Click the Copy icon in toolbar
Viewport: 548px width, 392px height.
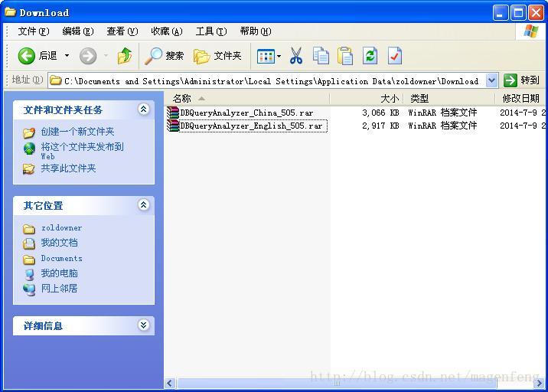pos(321,56)
